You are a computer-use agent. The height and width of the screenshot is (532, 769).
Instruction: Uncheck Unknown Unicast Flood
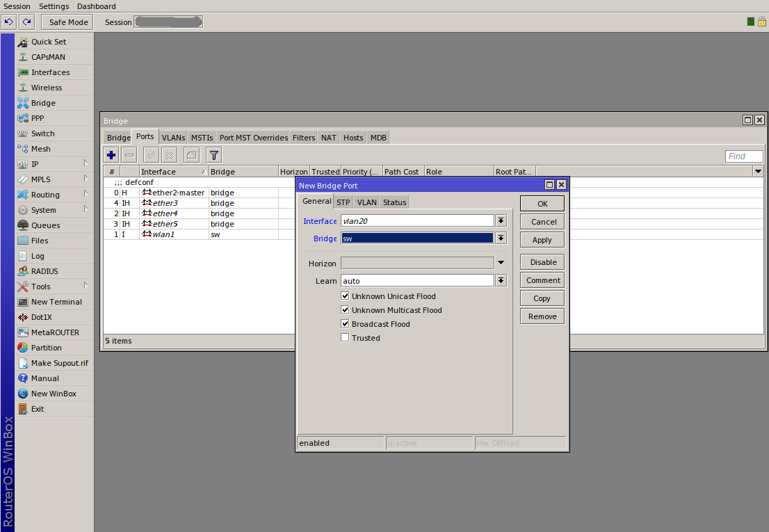coord(345,296)
